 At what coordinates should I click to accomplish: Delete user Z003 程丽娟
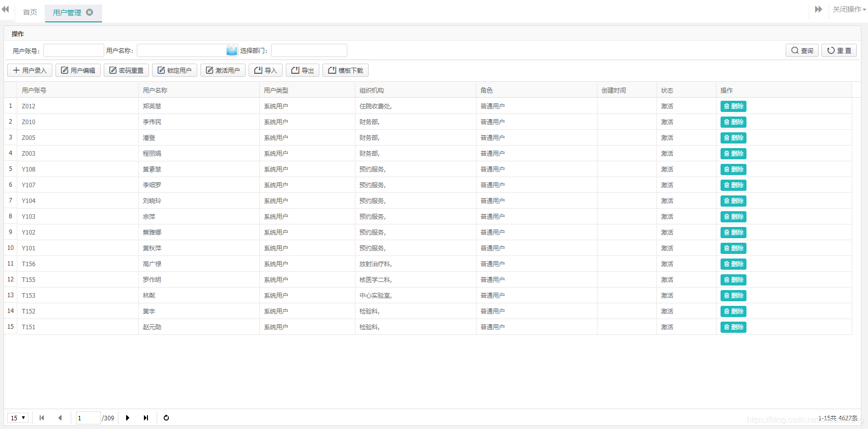[x=733, y=154]
